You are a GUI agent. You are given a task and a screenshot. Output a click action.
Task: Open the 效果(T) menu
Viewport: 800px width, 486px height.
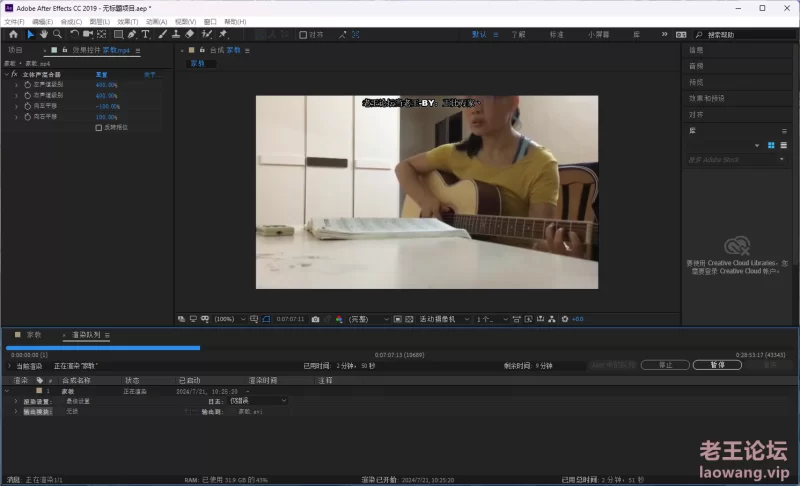tap(128, 21)
